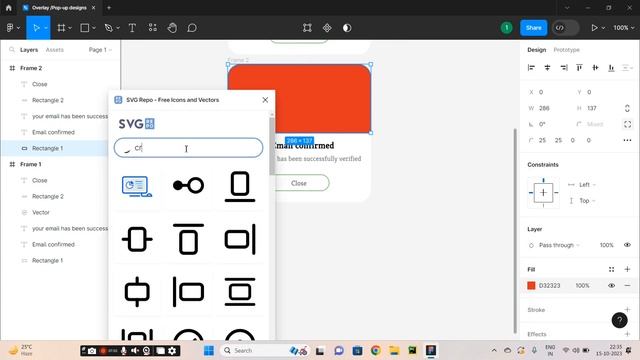This screenshot has height=360, width=640.
Task: Expand Pen tool options arrow
Action: 118,28
